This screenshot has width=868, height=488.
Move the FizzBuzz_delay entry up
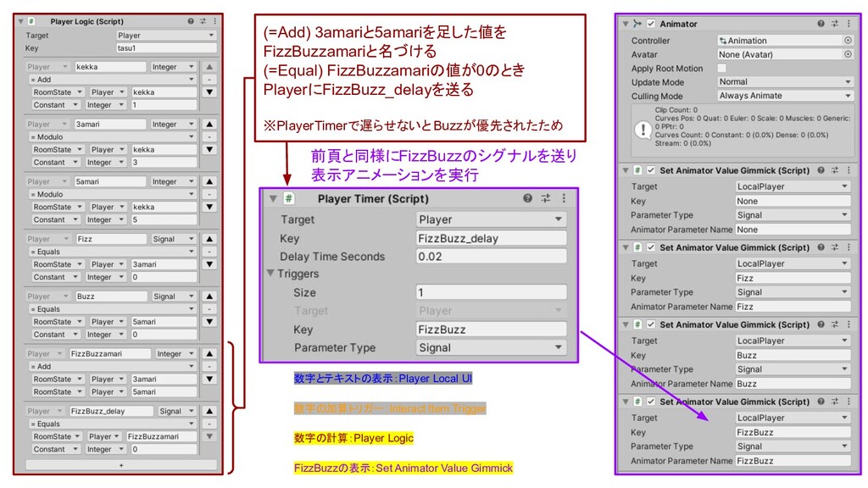click(x=209, y=411)
